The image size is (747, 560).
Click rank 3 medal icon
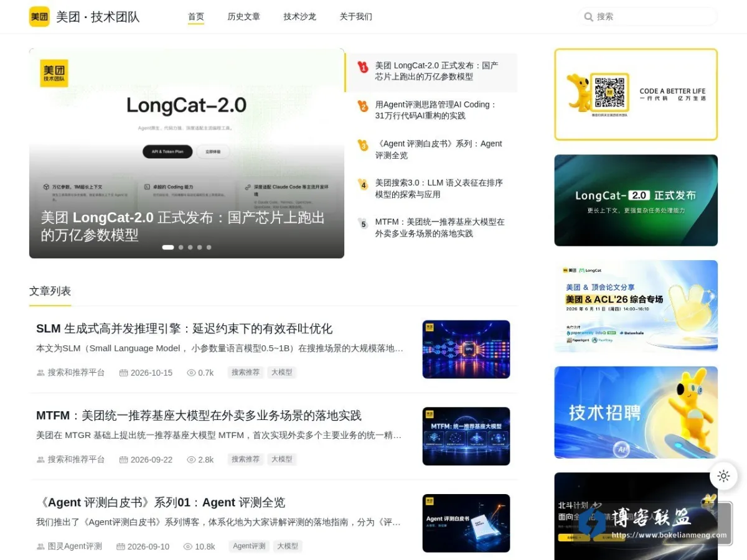coord(363,145)
